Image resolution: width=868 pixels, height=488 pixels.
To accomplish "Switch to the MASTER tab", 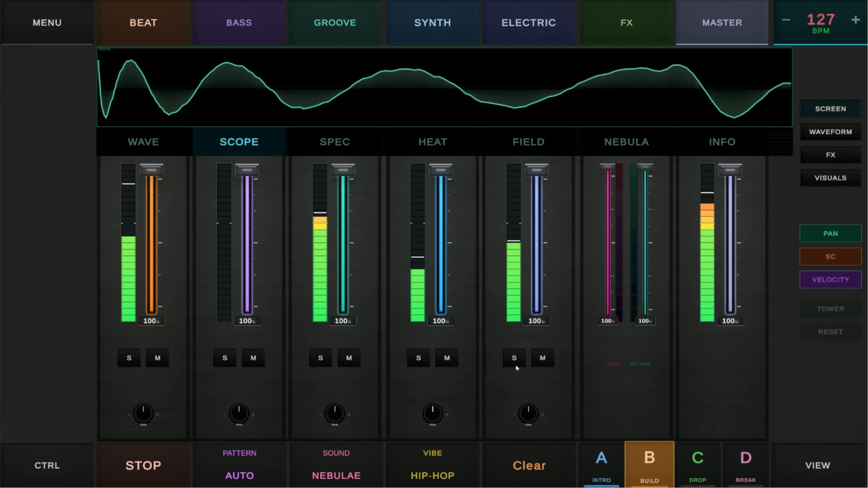I will 722,22.
